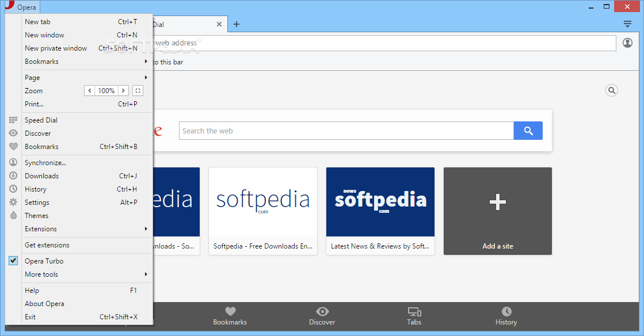Click the Speed Dial grid icon in menu
This screenshot has height=336, width=644.
click(13, 120)
